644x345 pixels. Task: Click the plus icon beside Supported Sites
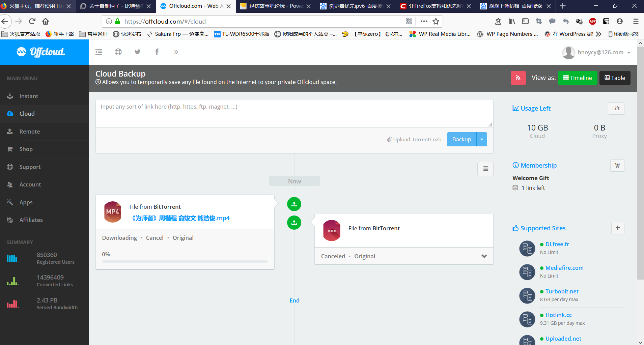617,228
